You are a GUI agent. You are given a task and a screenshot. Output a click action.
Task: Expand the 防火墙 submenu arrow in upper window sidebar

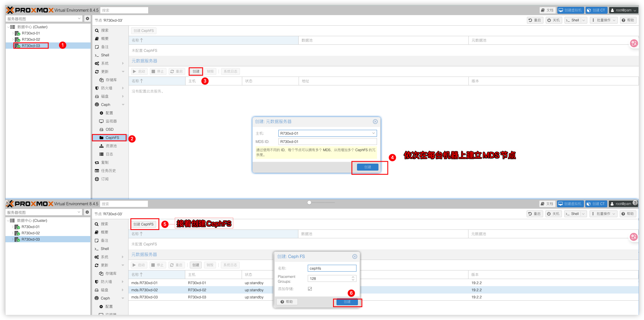click(123, 88)
